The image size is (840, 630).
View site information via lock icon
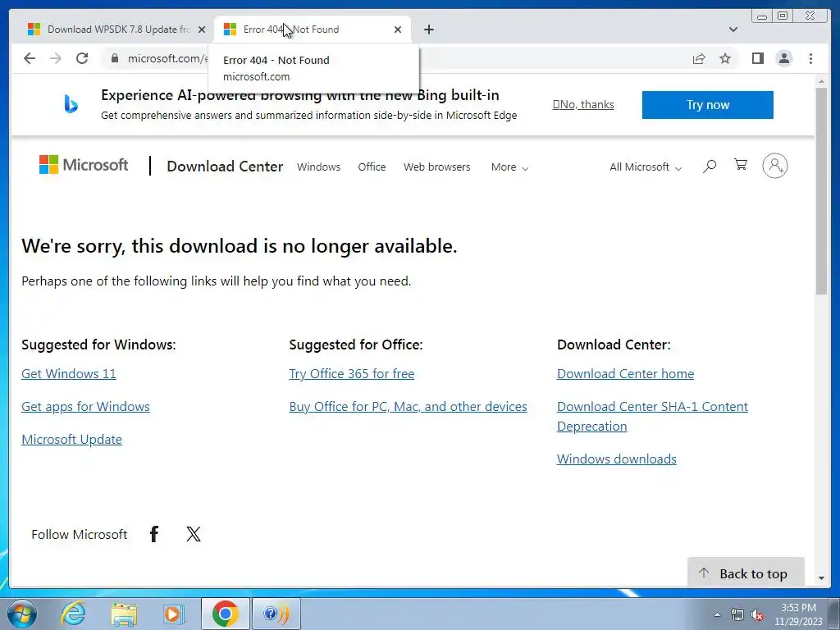click(x=115, y=58)
